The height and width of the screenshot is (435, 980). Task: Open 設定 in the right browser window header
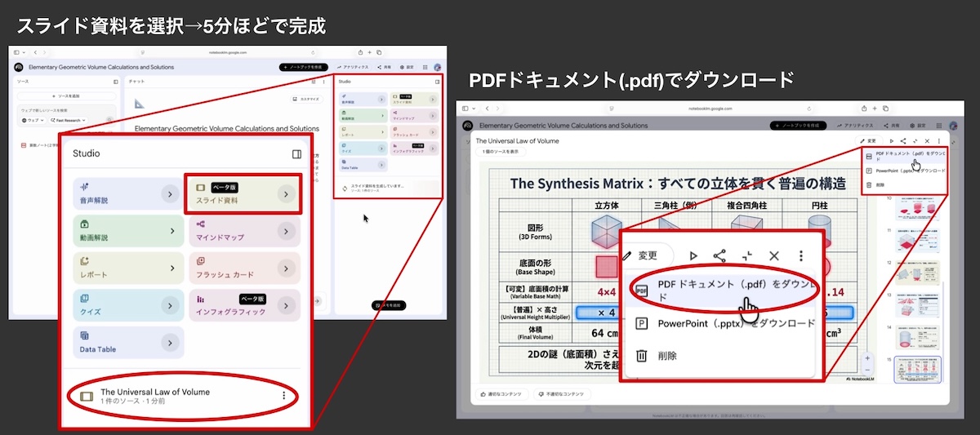point(920,126)
